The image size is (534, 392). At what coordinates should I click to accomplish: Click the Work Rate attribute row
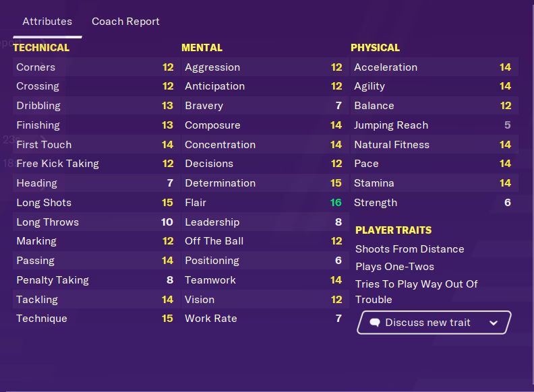click(263, 319)
